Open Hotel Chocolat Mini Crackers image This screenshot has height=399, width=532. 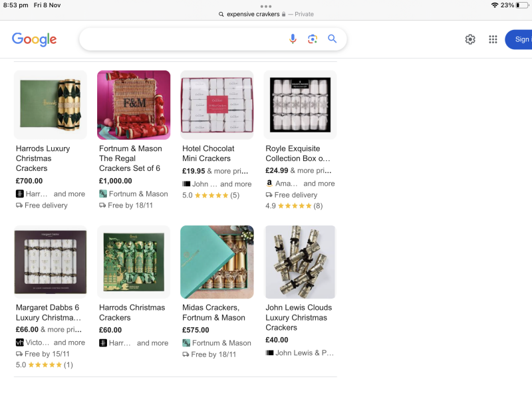point(217,104)
